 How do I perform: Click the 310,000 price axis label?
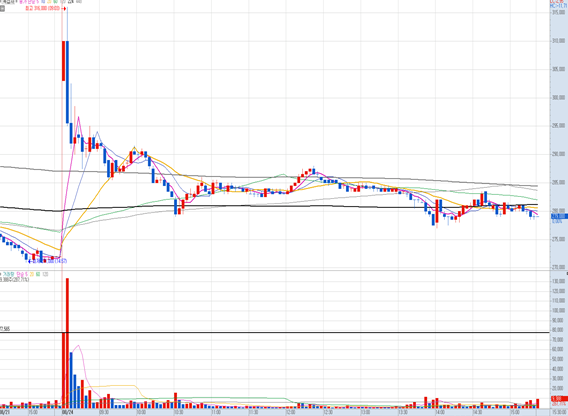[x=558, y=41]
